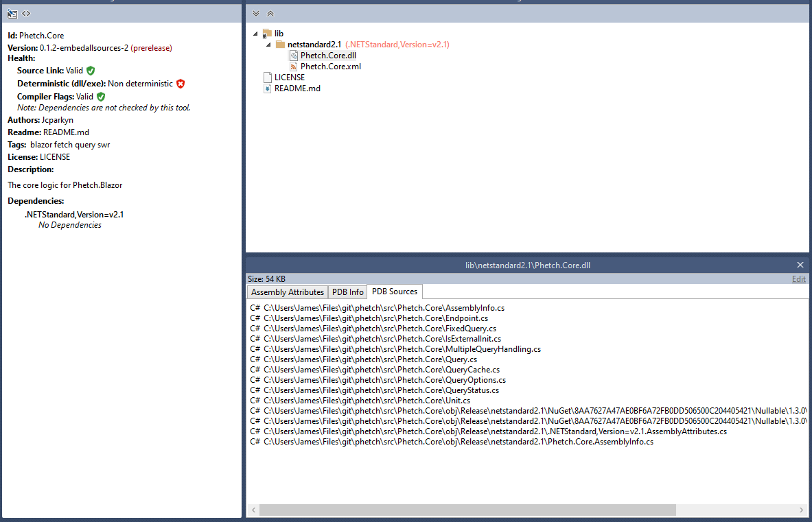Click the scroll left arrow in PDB Sources
The height and width of the screenshot is (522, 812).
(253, 510)
